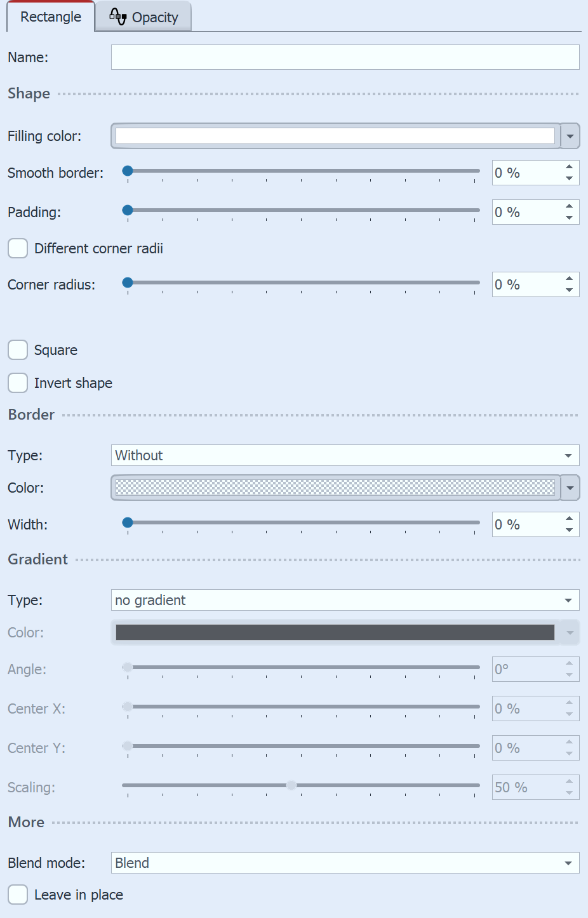Select the Rectangle tab
Screen dimensions: 588x918
point(50,17)
